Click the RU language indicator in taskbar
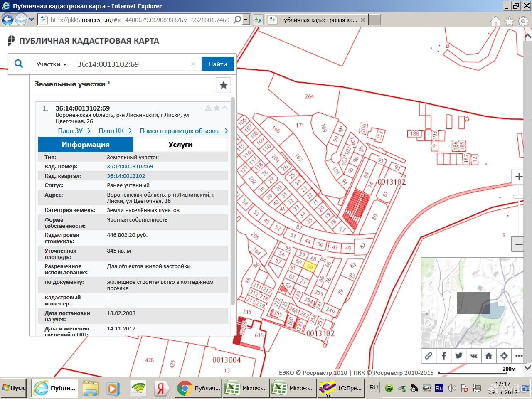 (x=374, y=387)
